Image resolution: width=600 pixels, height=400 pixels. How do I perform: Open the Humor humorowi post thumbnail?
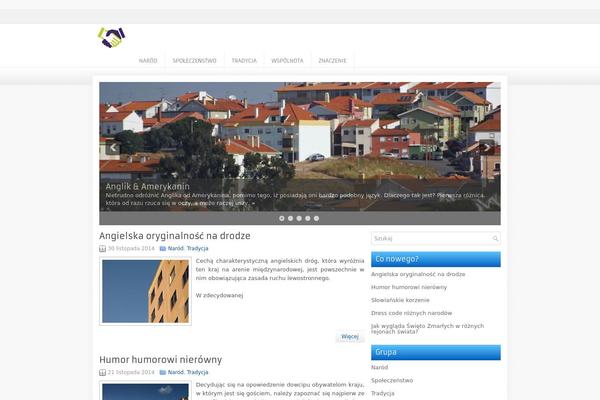pyautogui.click(x=145, y=390)
